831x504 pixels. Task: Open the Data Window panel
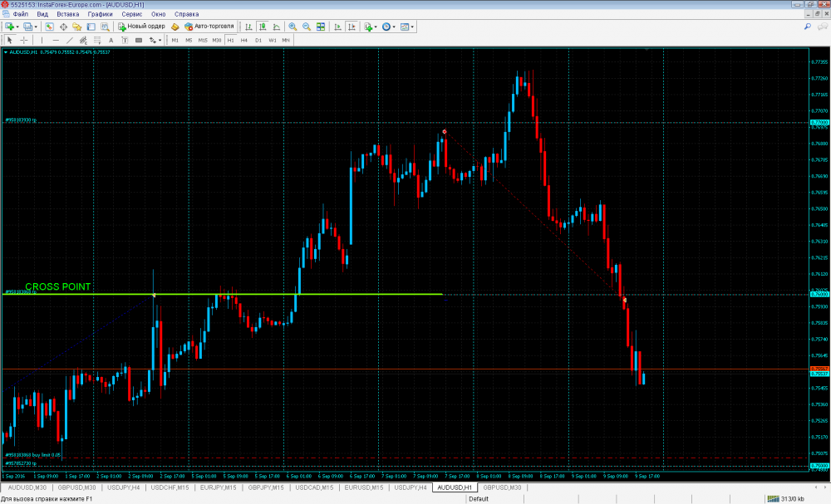[63, 27]
